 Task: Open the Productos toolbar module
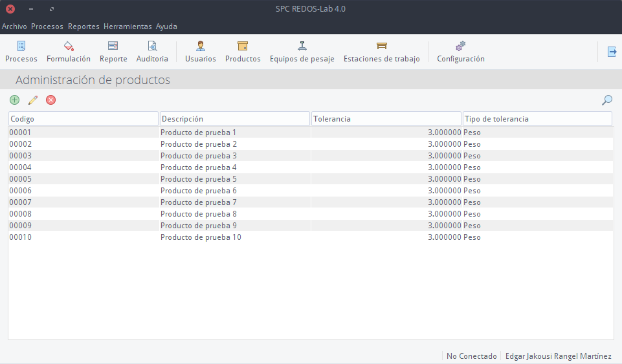pyautogui.click(x=243, y=52)
